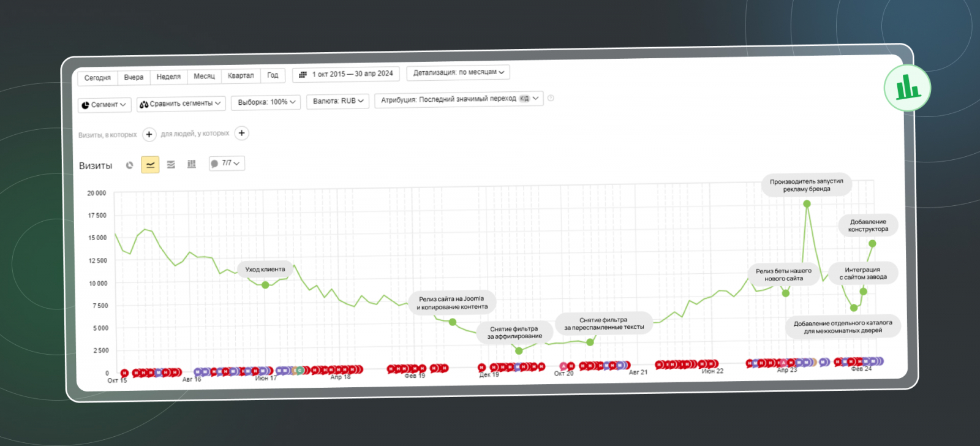Click the peak data point under рекламу бренда
The height and width of the screenshot is (446, 980).
tap(807, 204)
